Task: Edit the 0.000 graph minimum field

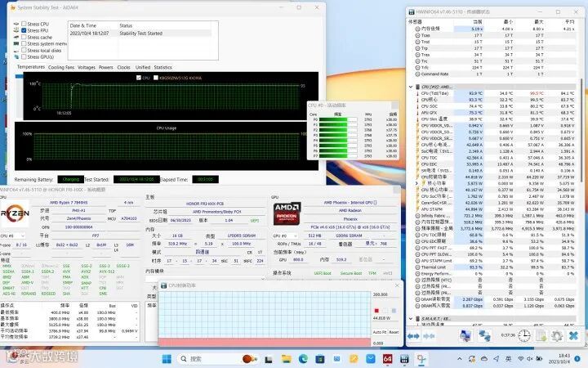Action: 385,343
